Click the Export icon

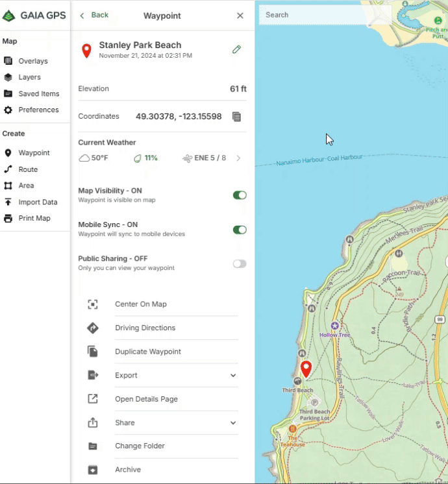(93, 375)
